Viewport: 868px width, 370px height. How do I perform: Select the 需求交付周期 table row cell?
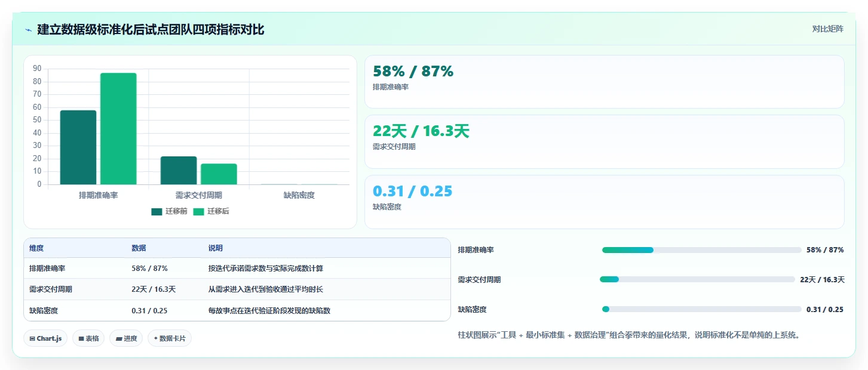click(x=51, y=289)
